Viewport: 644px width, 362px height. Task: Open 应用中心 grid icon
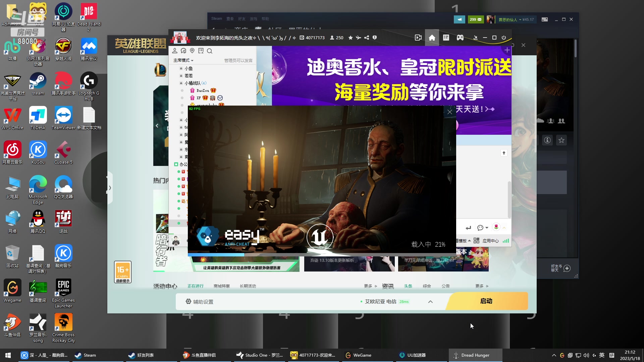click(476, 241)
